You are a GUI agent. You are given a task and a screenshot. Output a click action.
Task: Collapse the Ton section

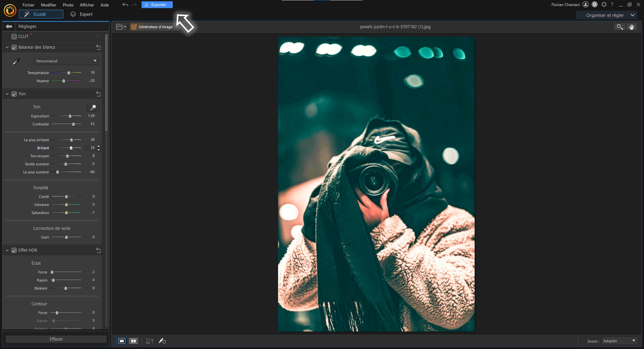[7, 94]
